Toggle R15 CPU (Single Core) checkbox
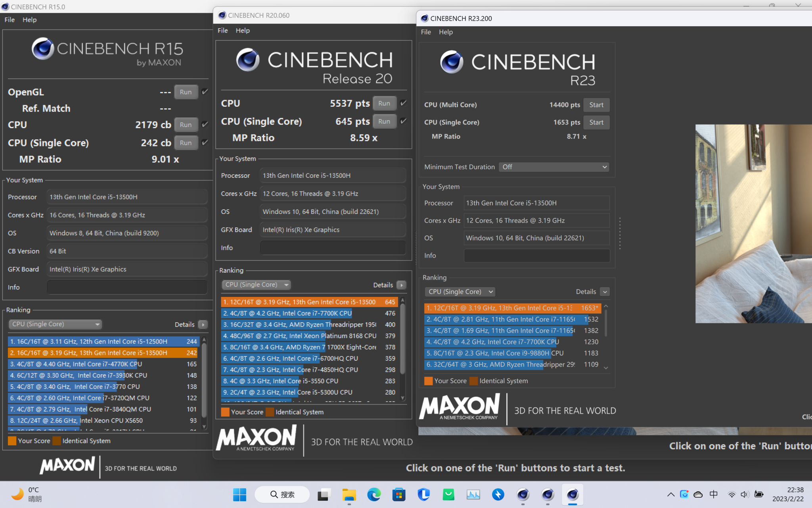 [205, 142]
